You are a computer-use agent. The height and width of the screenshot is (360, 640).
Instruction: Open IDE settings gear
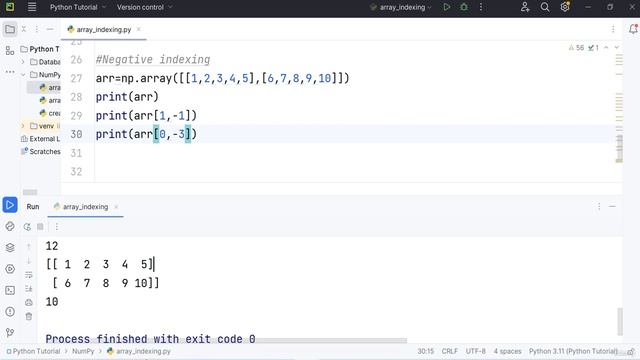[565, 7]
